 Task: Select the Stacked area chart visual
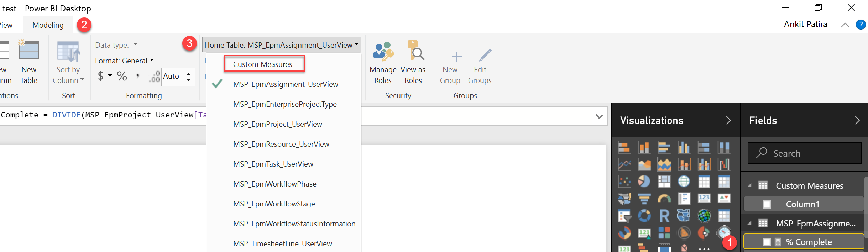pos(664,164)
